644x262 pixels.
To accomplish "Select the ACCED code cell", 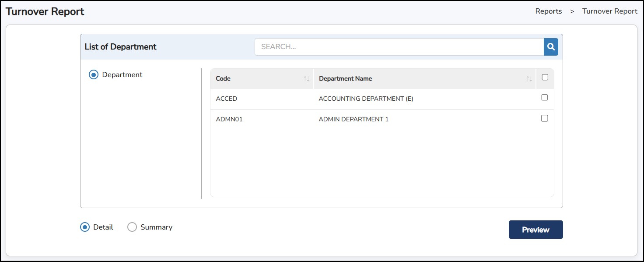I will [x=226, y=99].
